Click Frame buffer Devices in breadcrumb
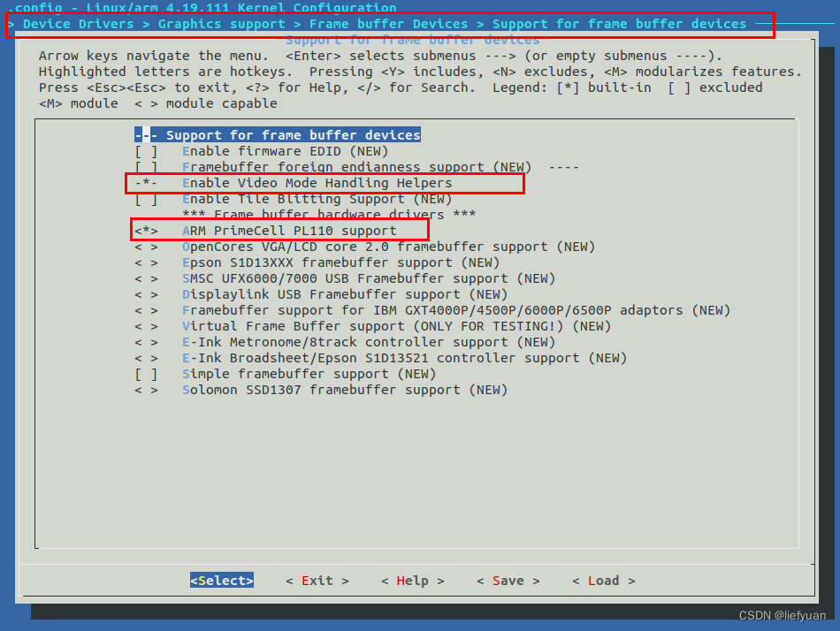Image resolution: width=840 pixels, height=631 pixels. tap(388, 24)
